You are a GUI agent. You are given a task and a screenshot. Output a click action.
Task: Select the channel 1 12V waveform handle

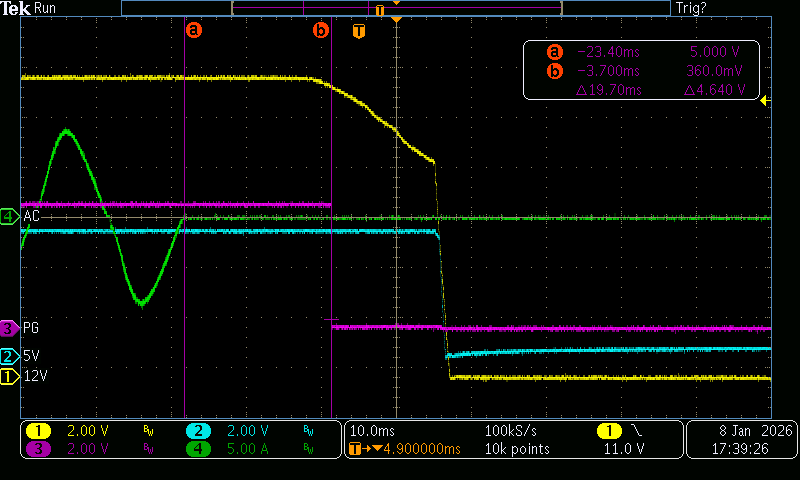coord(8,376)
